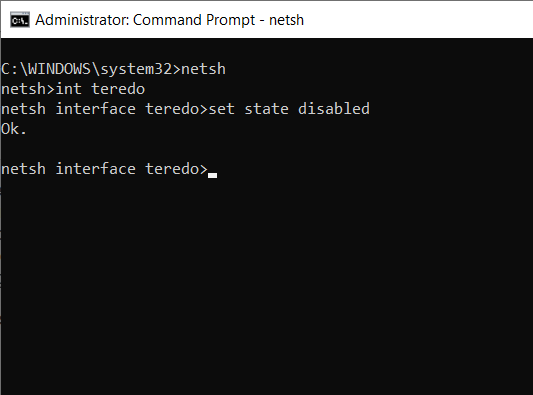The height and width of the screenshot is (395, 533).
Task: Click the 'netsh>' prompt on the second line
Action: coord(28,89)
